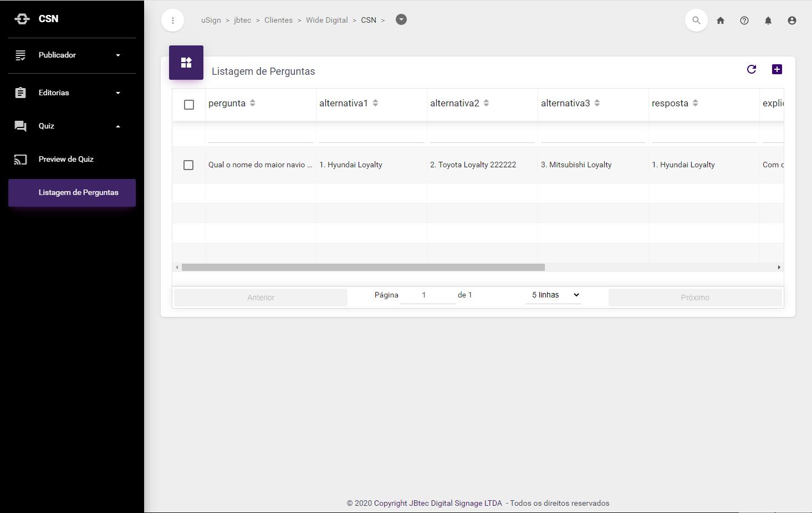Click the CSN breadcrumb link

pyautogui.click(x=369, y=20)
